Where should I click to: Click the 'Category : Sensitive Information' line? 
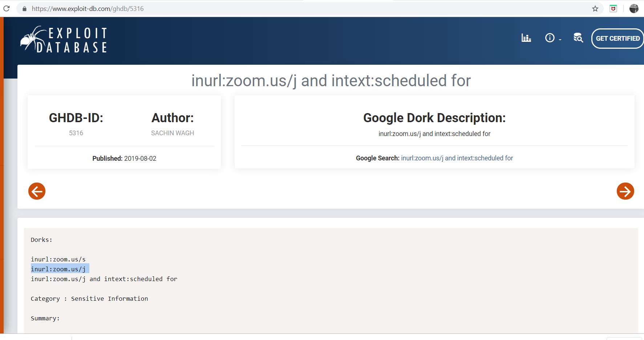tap(89, 299)
